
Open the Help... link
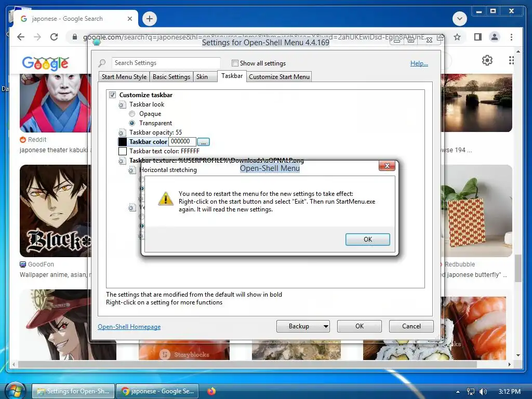[x=419, y=63]
